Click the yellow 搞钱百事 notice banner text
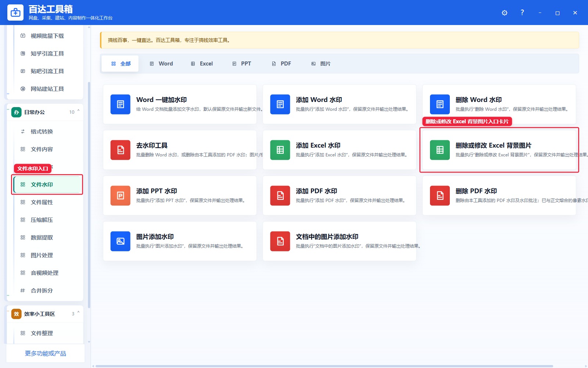The width and height of the screenshot is (588, 368). pyautogui.click(x=169, y=40)
